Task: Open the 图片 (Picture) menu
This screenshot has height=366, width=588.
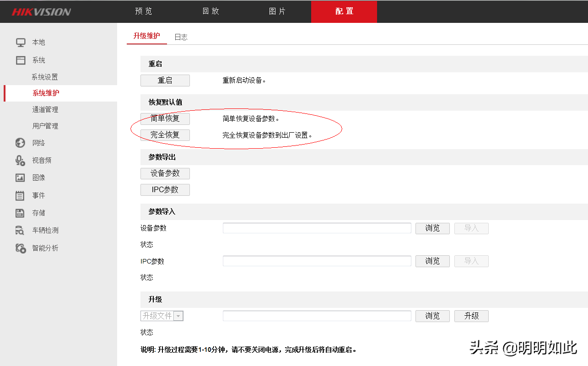Action: [x=277, y=11]
